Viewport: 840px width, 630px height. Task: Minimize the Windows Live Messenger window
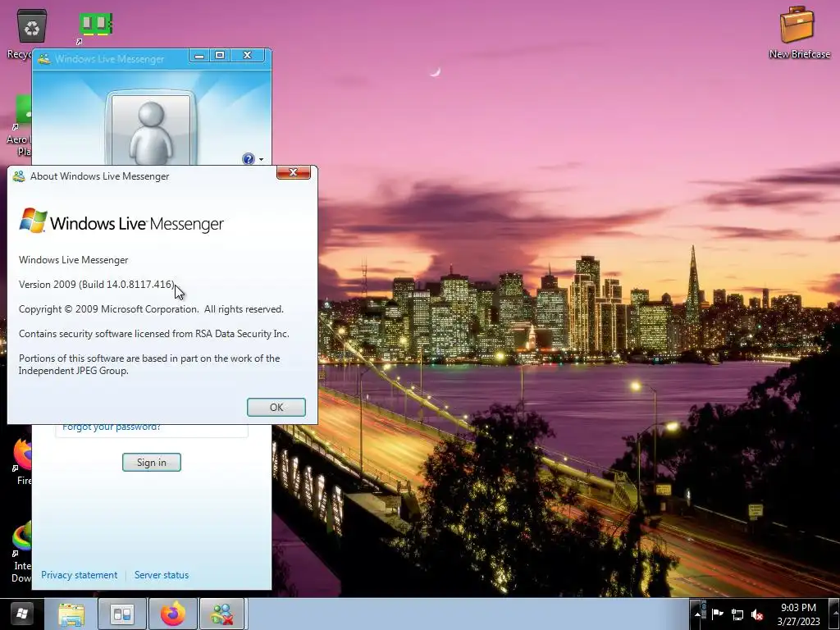click(199, 55)
